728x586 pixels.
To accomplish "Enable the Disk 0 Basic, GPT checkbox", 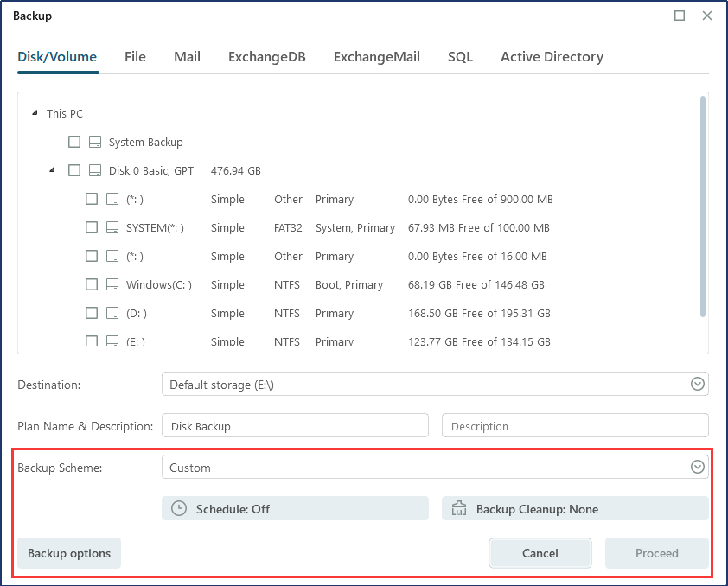I will pos(74,170).
